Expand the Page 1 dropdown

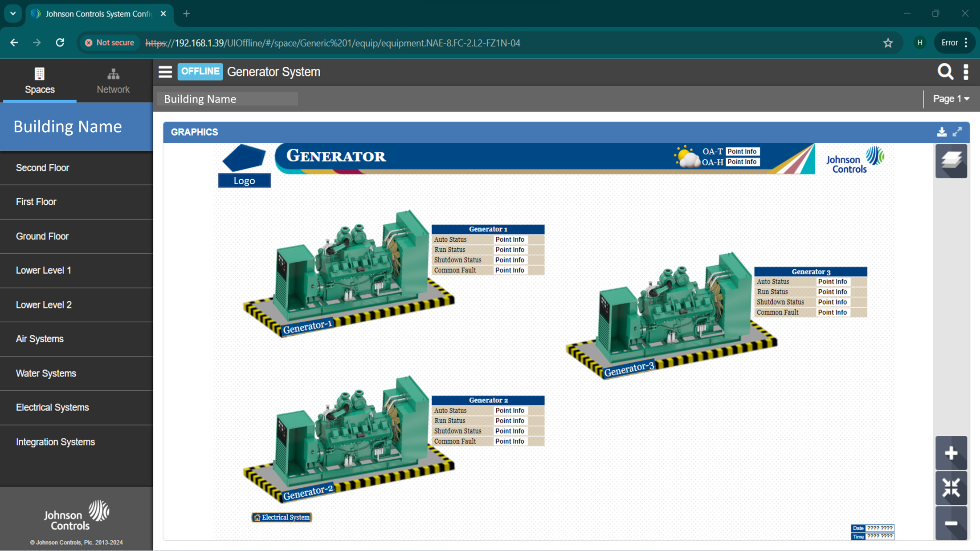(x=951, y=99)
